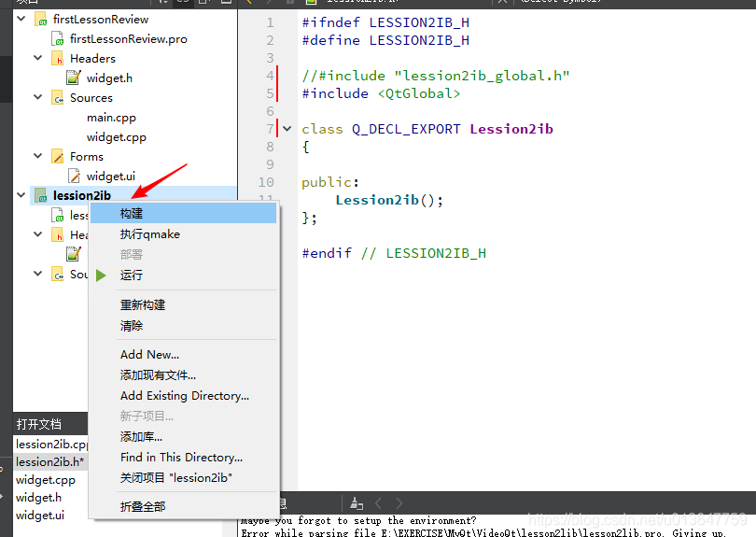
Task: Select the firstLessonReview.pro file icon
Action: coord(57,38)
